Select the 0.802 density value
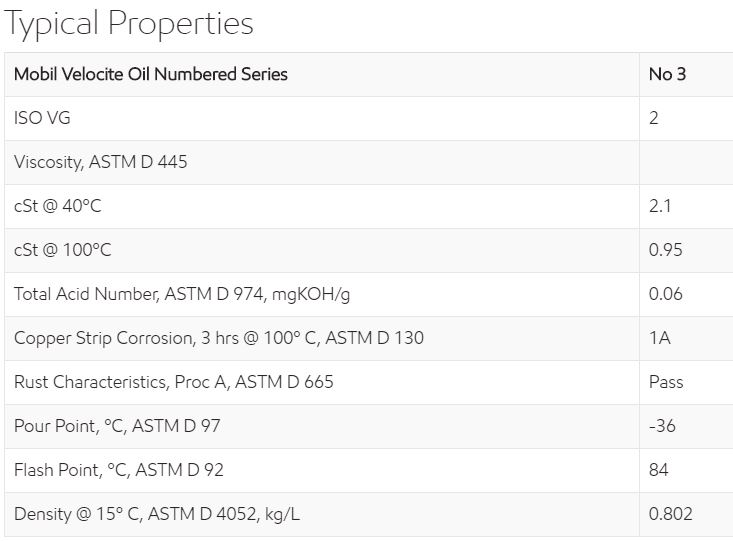 pos(670,514)
